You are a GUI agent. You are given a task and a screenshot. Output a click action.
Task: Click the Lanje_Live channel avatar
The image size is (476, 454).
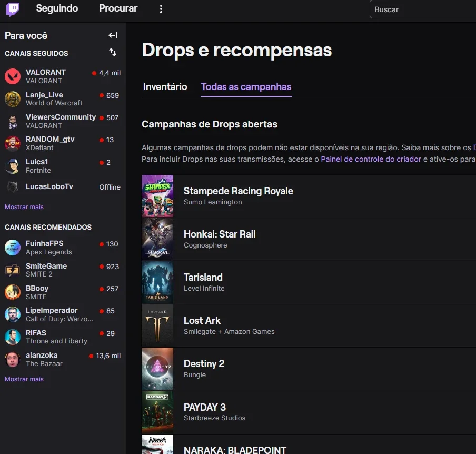coord(13,98)
